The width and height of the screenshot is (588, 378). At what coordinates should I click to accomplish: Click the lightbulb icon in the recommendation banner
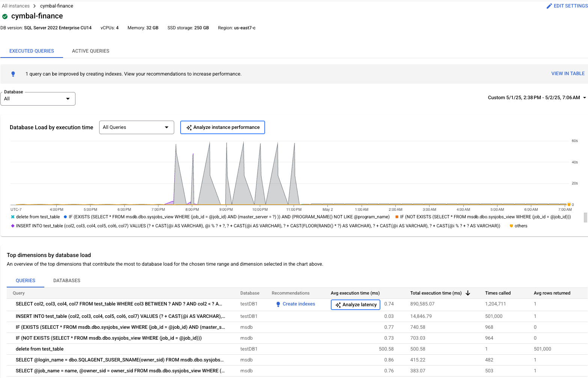point(13,74)
